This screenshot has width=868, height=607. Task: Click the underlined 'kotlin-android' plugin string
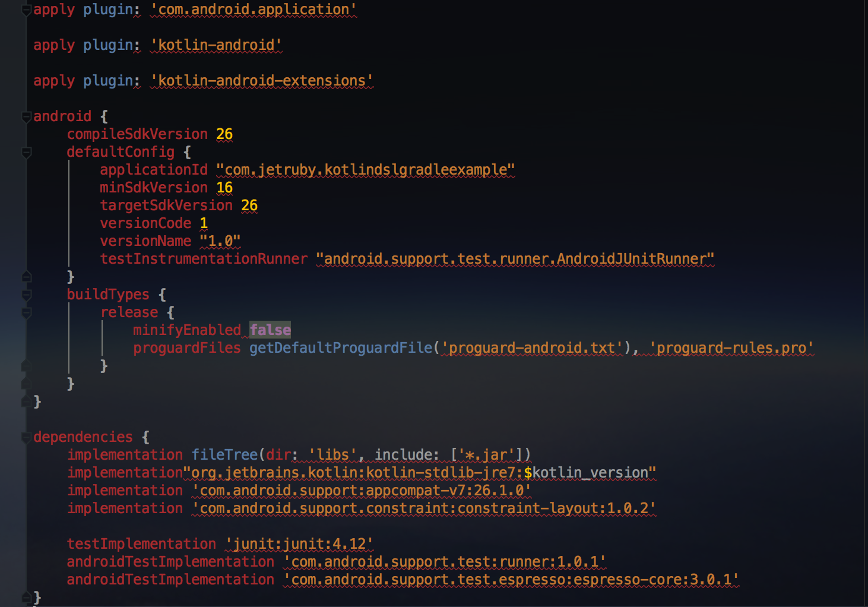pos(216,45)
